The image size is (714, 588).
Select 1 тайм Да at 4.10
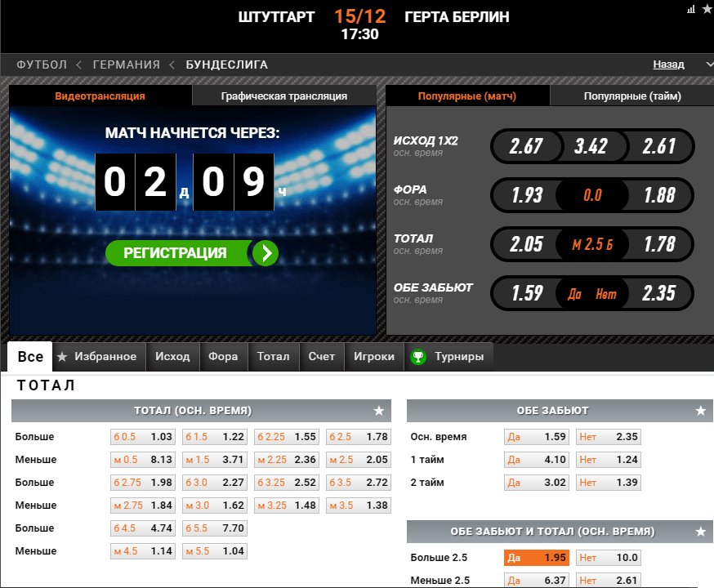[537, 460]
